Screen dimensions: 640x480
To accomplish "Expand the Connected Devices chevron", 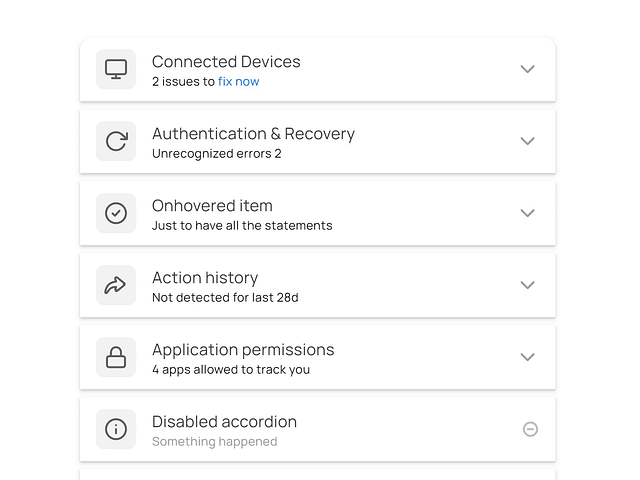I will pos(527,69).
